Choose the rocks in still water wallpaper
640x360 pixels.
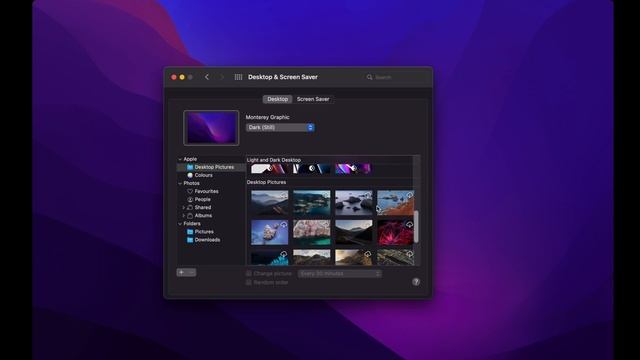click(353, 203)
